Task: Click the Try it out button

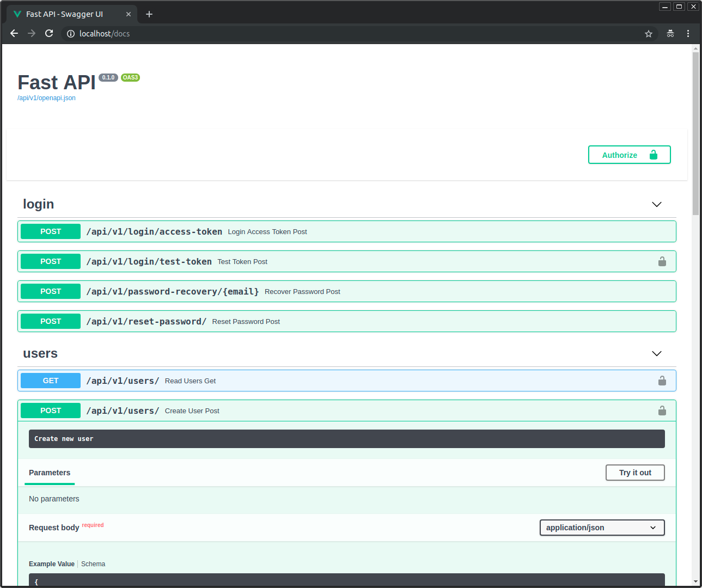Action: (x=634, y=472)
